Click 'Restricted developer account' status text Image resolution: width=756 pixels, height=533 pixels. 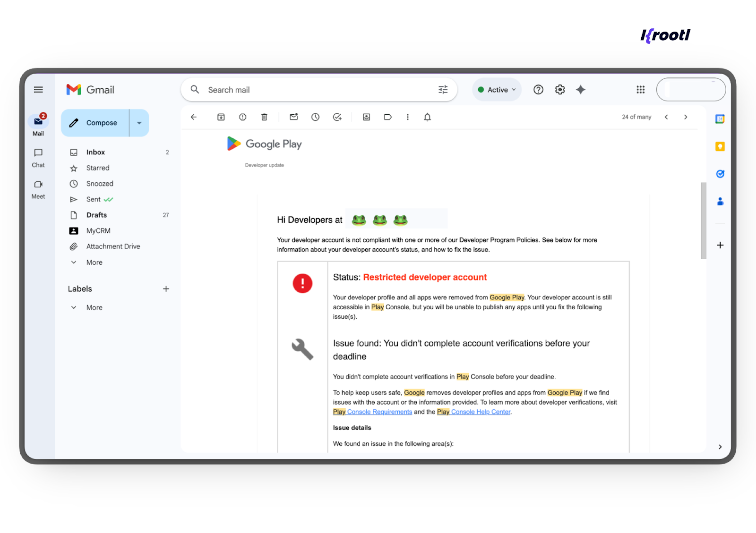[x=425, y=278]
